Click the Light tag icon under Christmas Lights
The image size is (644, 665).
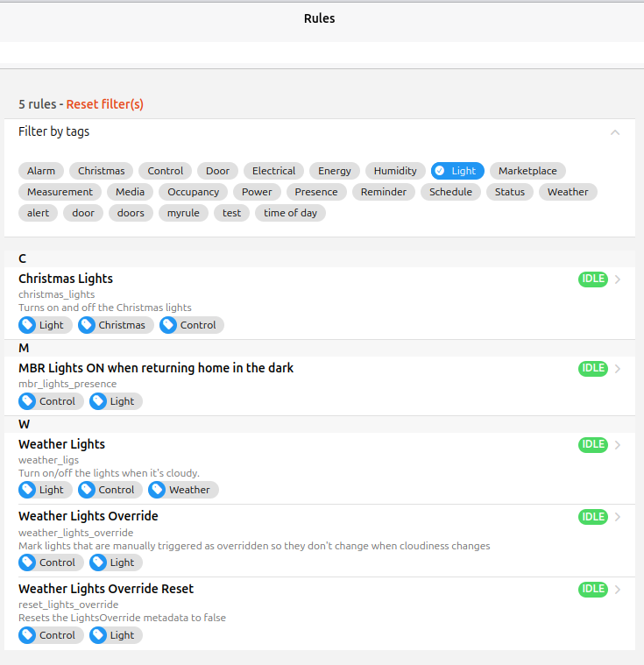pos(28,325)
